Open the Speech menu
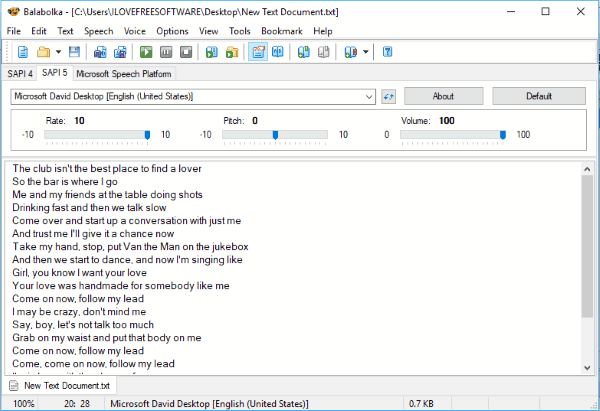Screen dimensions: 600x411 pos(99,31)
